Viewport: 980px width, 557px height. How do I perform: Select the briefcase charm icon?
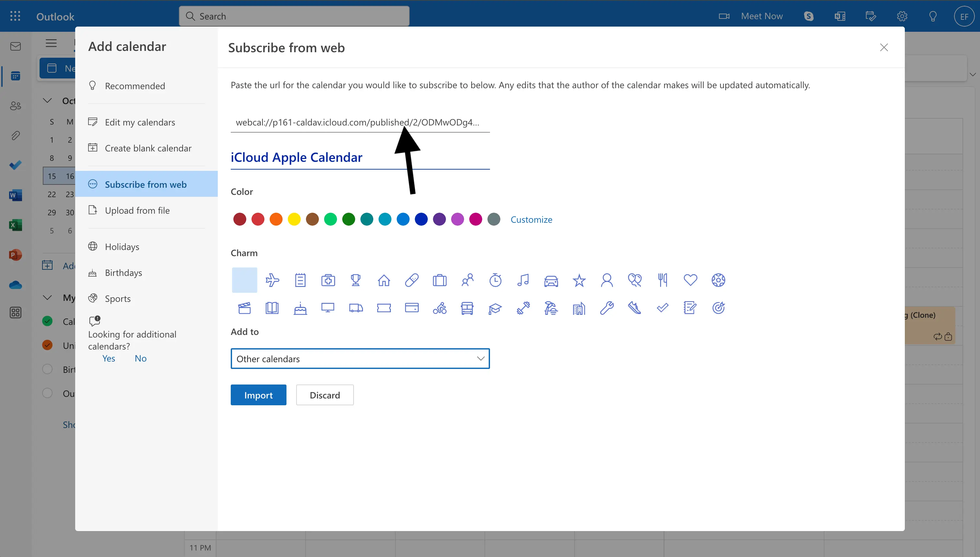[x=439, y=279]
